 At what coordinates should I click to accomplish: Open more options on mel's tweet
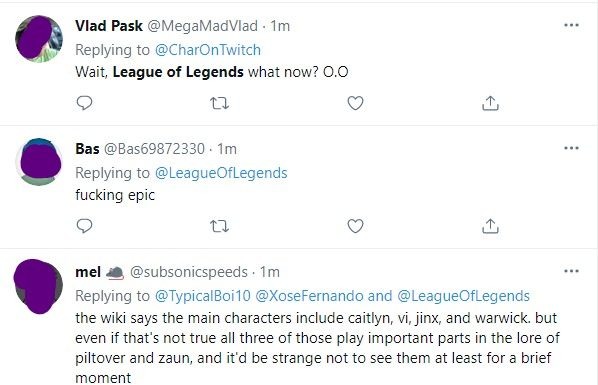click(571, 271)
